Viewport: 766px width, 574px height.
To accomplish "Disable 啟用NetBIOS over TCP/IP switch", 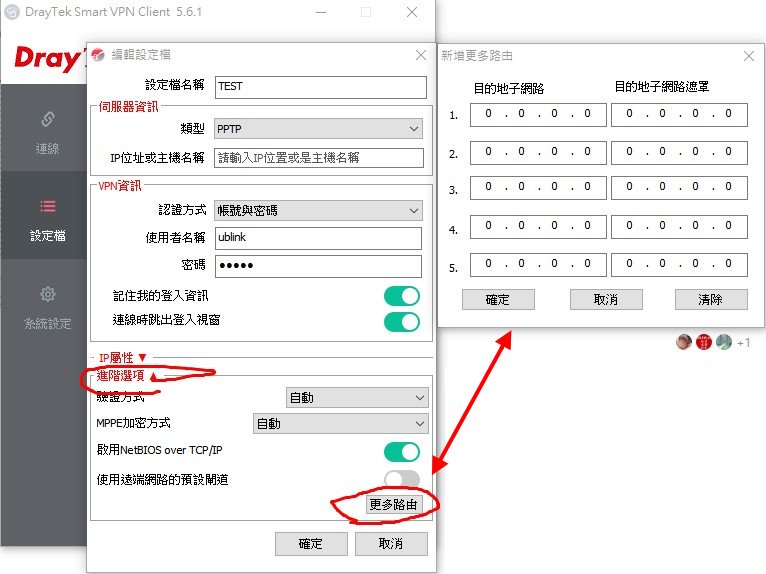I will [402, 451].
